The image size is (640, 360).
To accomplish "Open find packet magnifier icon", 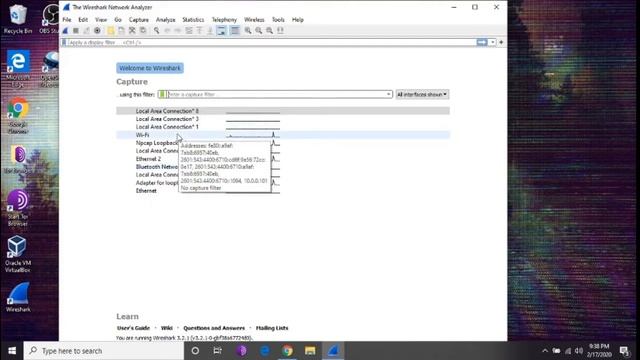I will pos(156,31).
